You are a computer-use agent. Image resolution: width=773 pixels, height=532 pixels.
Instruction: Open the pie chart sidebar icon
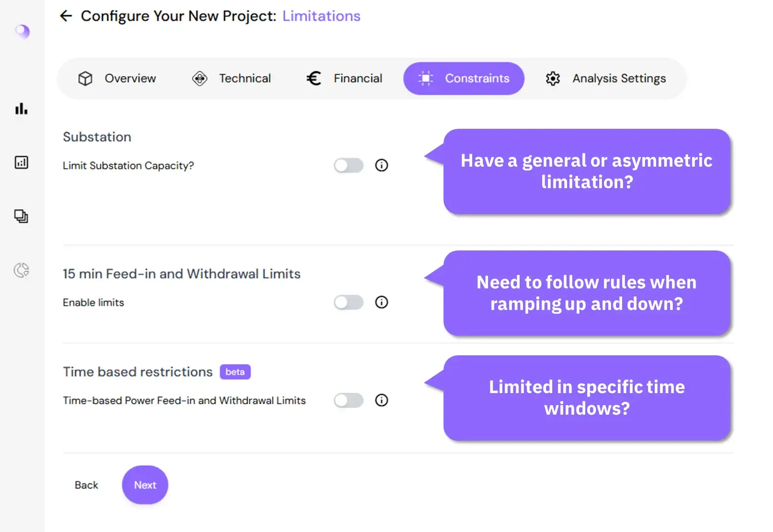(21, 270)
